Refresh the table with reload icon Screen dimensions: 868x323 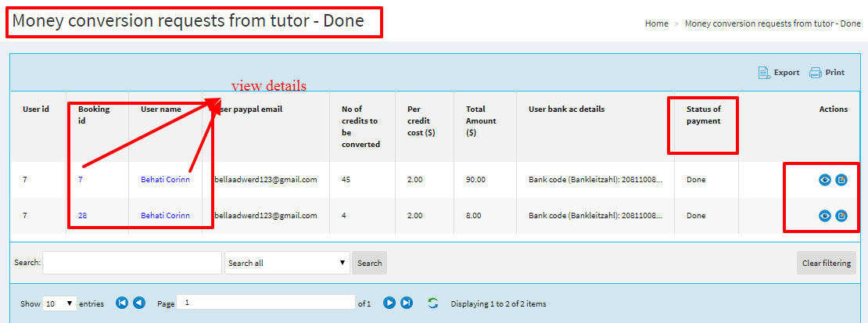click(x=432, y=303)
